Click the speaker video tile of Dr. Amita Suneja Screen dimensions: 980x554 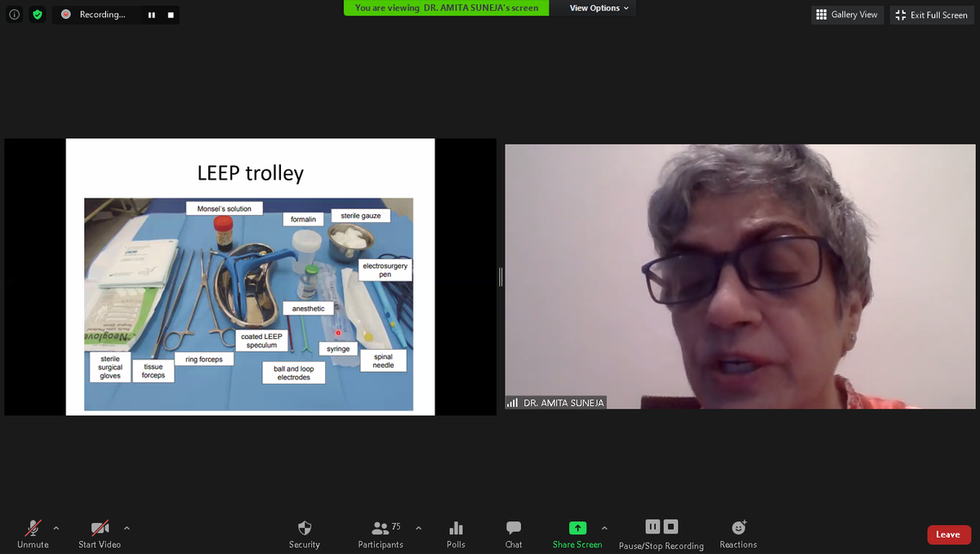740,276
